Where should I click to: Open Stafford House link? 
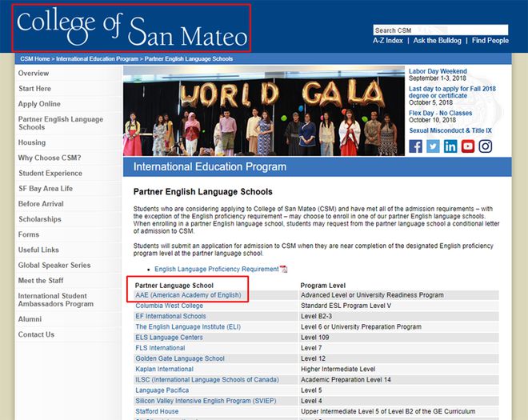click(157, 411)
